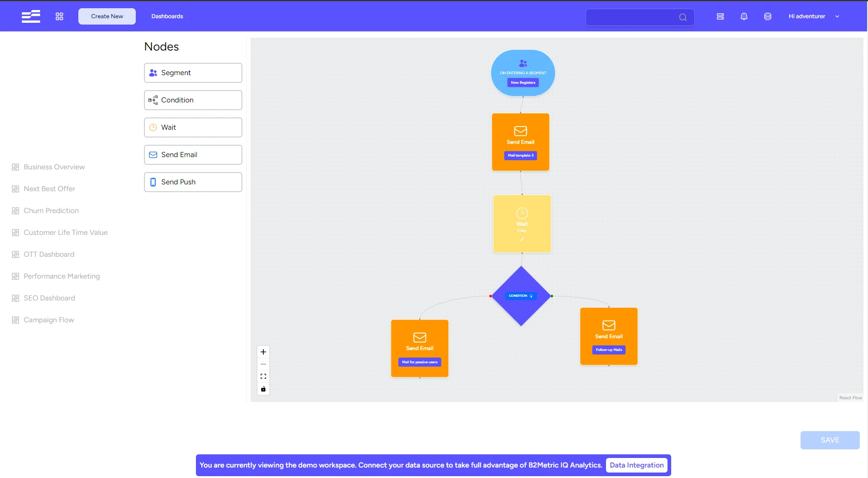Click the pencil edit icon on the Wait node
Image resolution: width=868 pixels, height=478 pixels.
tap(522, 239)
